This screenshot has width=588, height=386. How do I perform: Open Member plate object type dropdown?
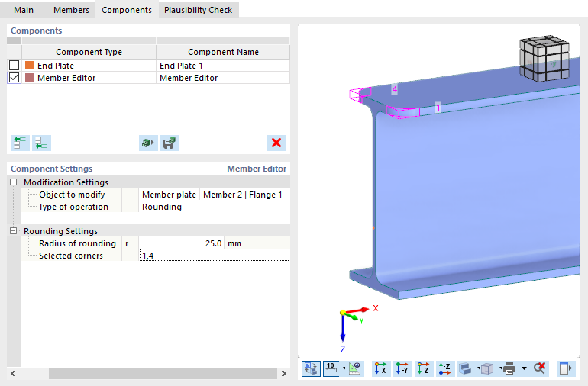pos(169,195)
